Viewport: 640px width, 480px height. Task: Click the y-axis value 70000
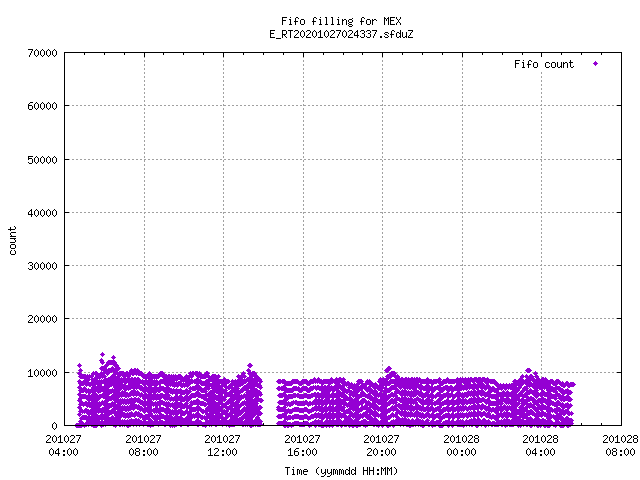42,53
